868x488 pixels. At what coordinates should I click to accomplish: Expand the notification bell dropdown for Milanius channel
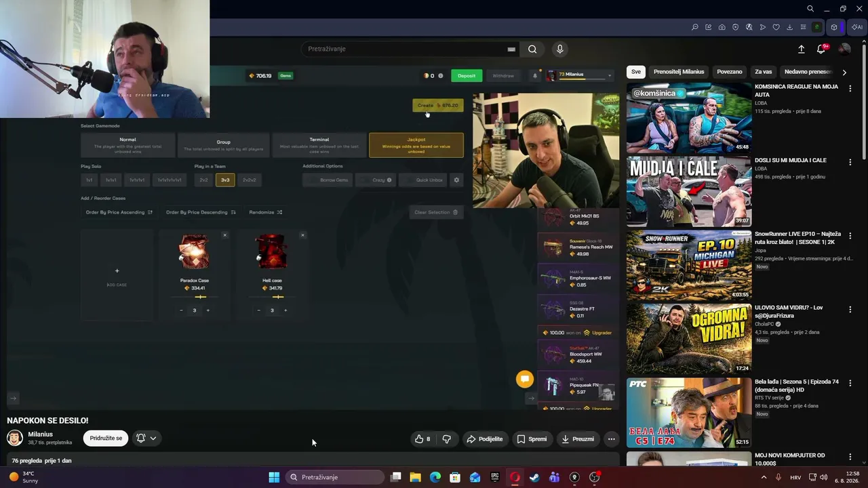(146, 438)
